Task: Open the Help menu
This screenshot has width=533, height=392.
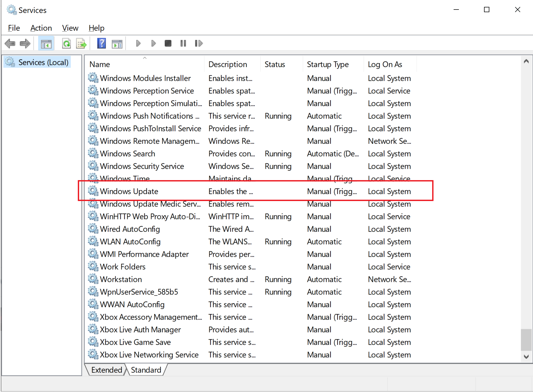Action: [x=96, y=28]
